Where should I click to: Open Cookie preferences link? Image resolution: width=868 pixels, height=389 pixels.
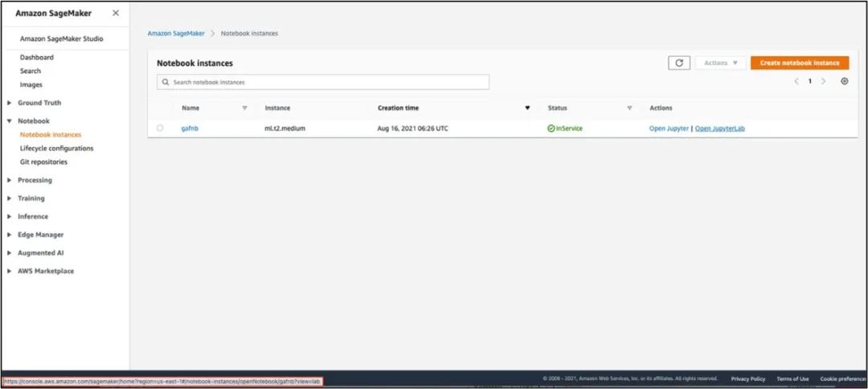pyautogui.click(x=843, y=379)
